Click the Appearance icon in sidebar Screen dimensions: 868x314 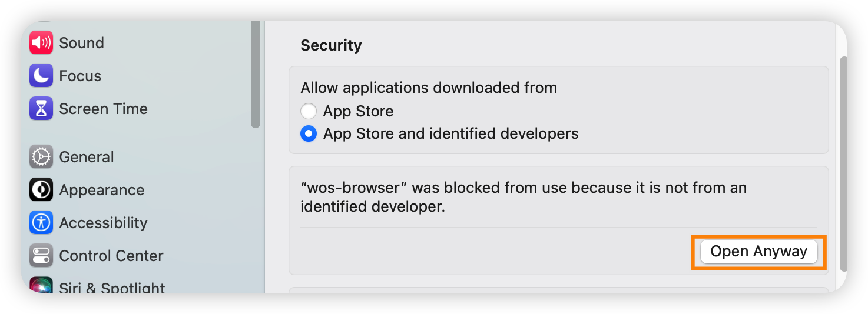click(x=41, y=190)
